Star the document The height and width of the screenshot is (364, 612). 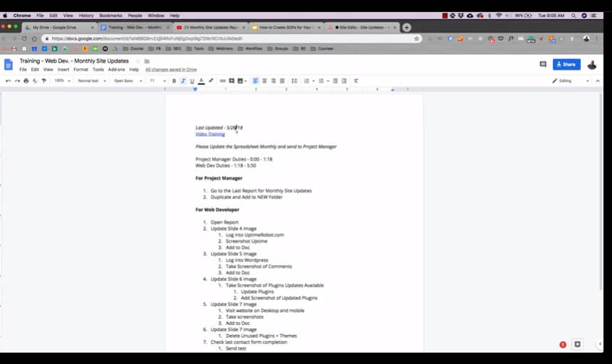coord(138,61)
